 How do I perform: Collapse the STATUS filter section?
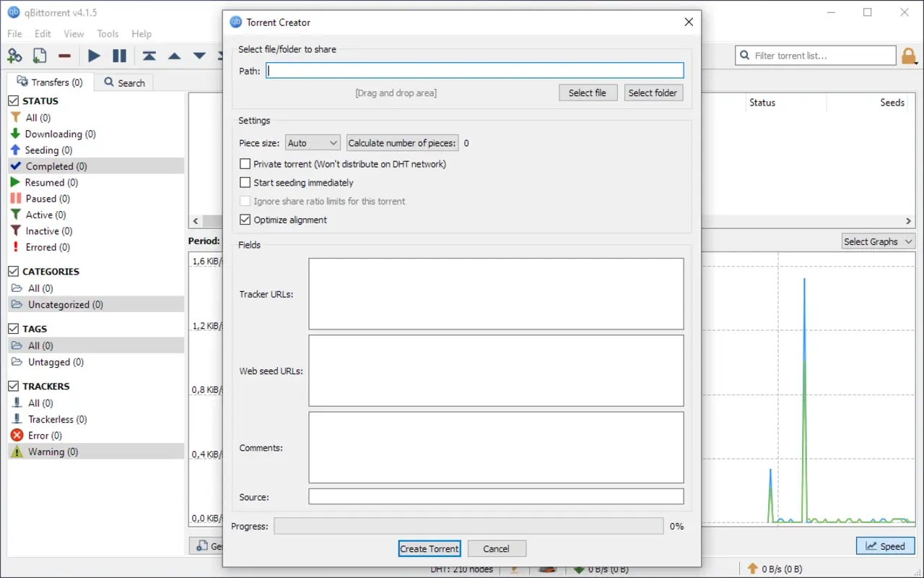pyautogui.click(x=12, y=100)
